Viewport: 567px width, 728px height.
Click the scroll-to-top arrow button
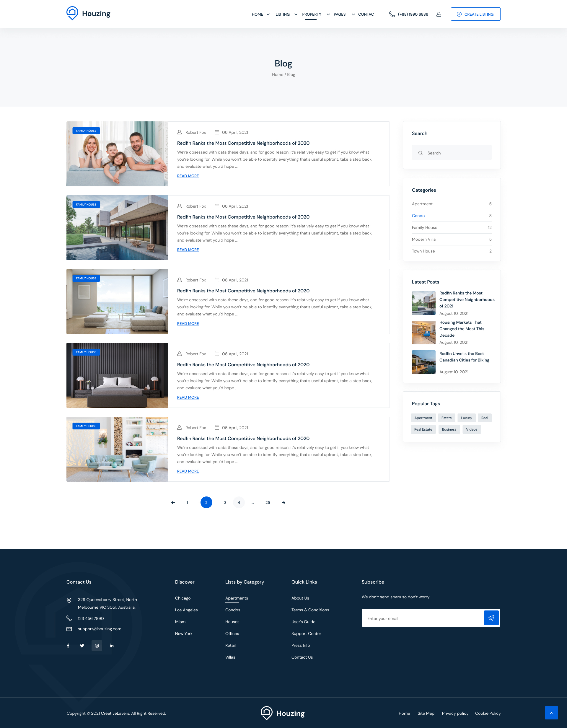tap(551, 713)
